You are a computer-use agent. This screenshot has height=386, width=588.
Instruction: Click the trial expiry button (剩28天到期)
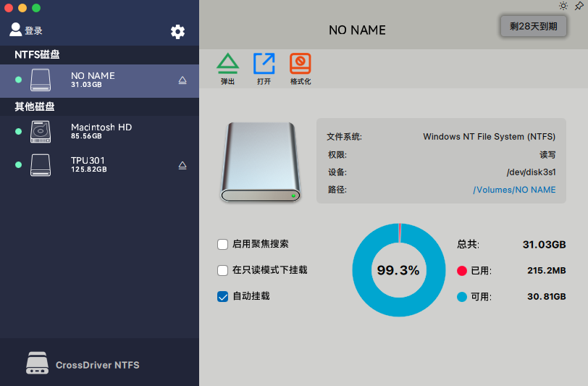[x=533, y=26]
